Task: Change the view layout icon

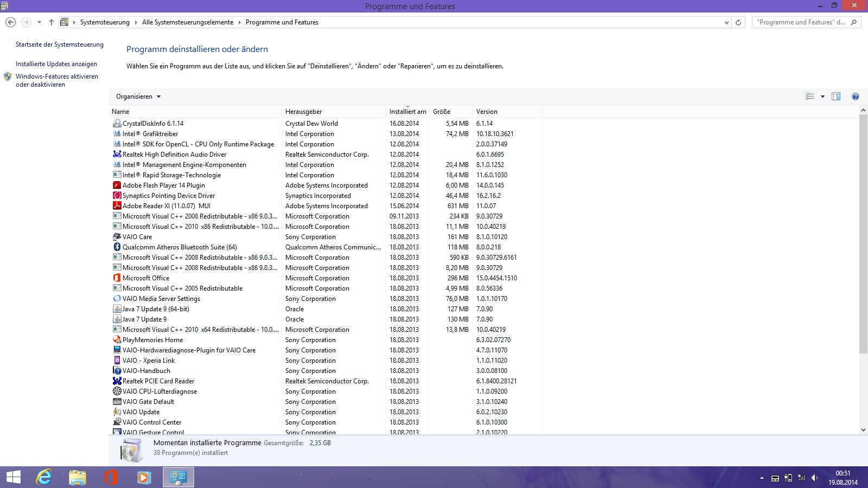Action: coord(810,97)
